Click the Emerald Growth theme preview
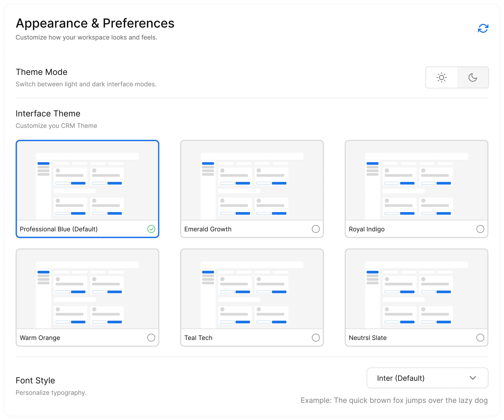The image size is (504, 420). point(252,181)
